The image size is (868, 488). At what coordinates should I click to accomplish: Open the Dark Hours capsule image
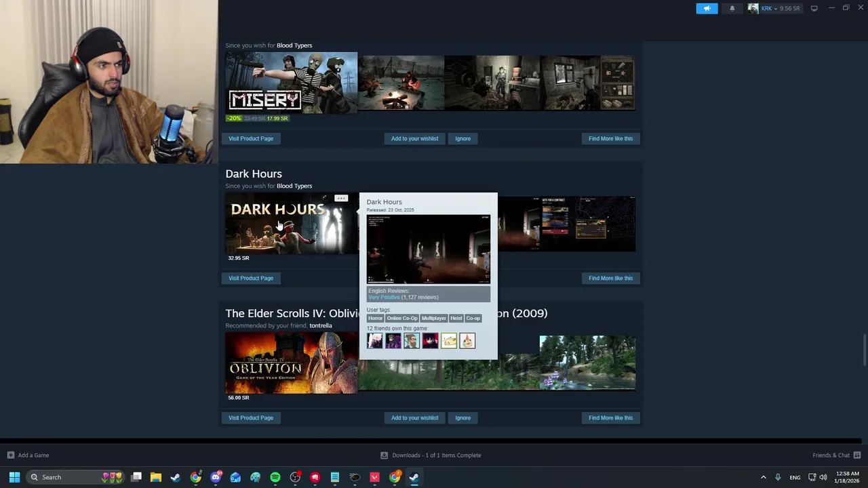coord(292,224)
